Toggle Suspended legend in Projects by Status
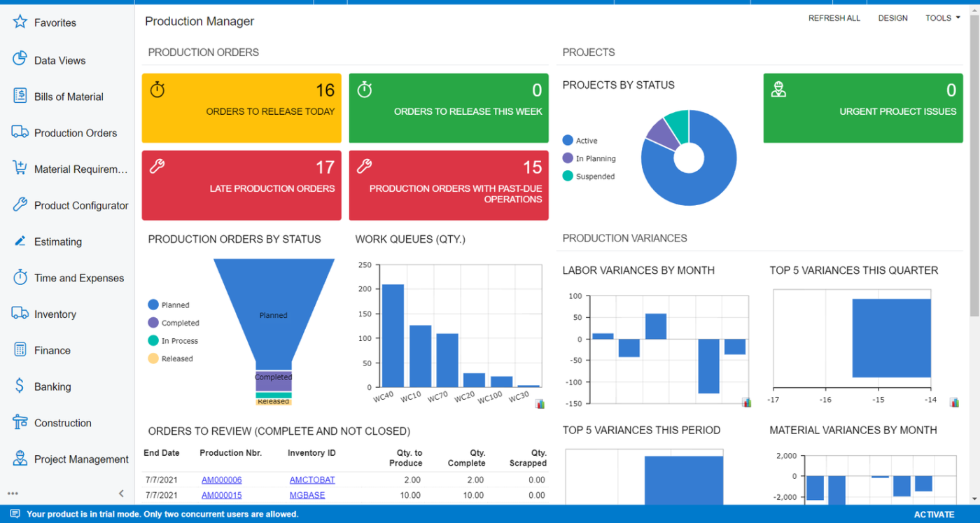Screen dimensions: 980x523 (568, 176)
